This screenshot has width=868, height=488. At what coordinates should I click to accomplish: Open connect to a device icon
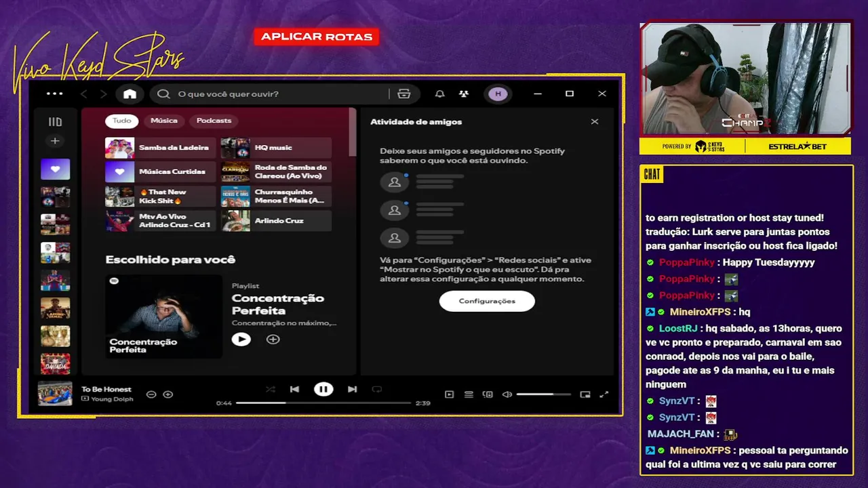point(488,394)
